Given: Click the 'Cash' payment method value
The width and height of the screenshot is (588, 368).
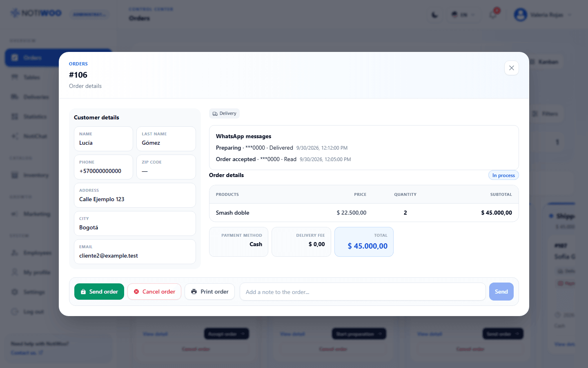Looking at the screenshot, I should pos(256,244).
